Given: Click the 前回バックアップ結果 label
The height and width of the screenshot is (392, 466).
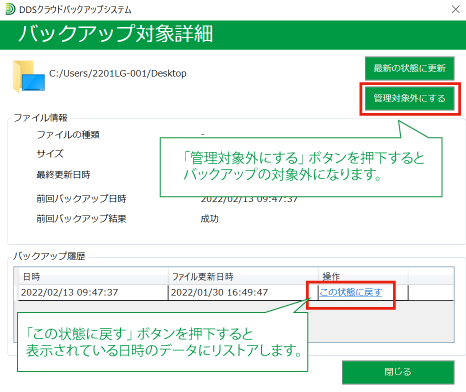Looking at the screenshot, I should (81, 219).
